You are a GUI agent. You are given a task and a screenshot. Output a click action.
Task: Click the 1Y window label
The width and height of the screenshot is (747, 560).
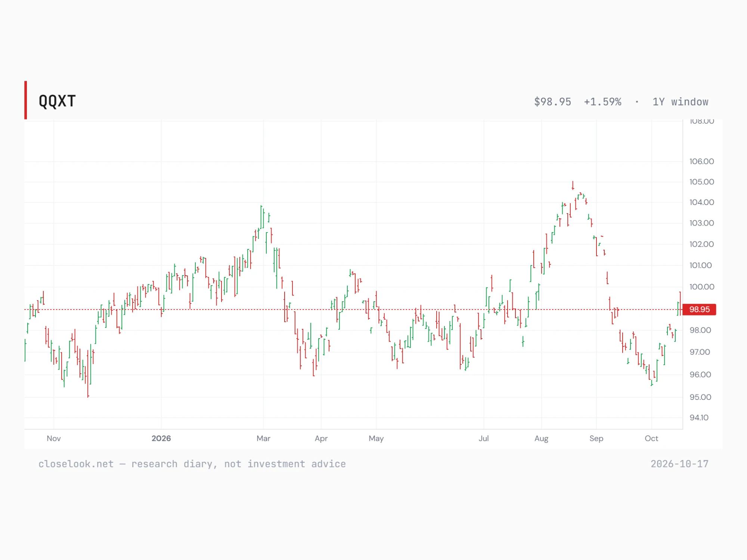point(680,102)
